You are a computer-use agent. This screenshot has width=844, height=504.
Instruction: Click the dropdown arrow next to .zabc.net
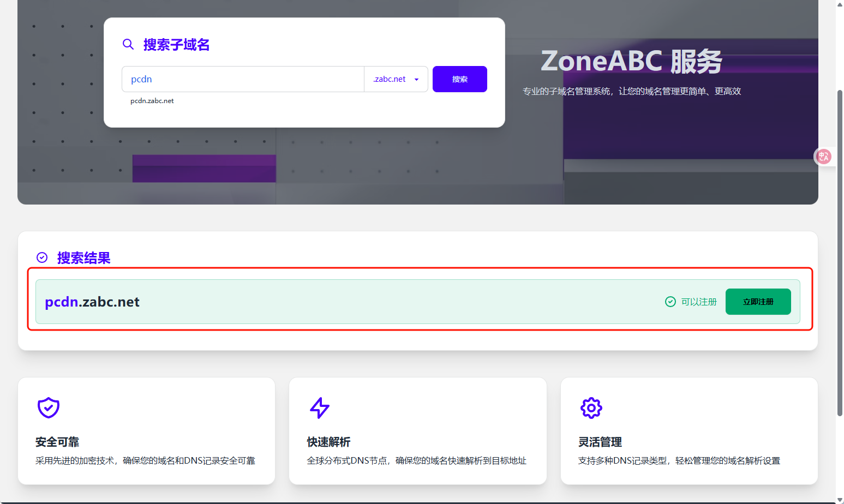[x=417, y=80]
